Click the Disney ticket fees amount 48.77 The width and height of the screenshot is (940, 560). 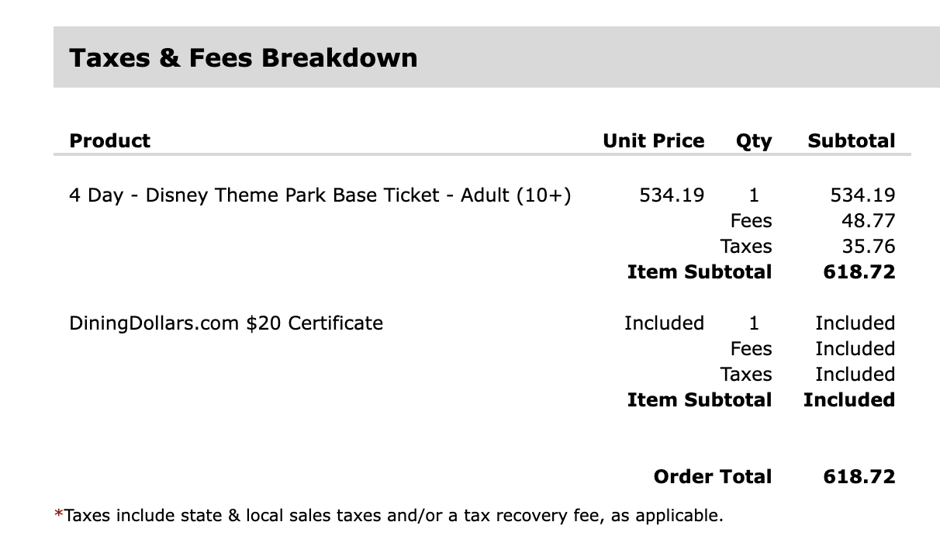tap(868, 221)
